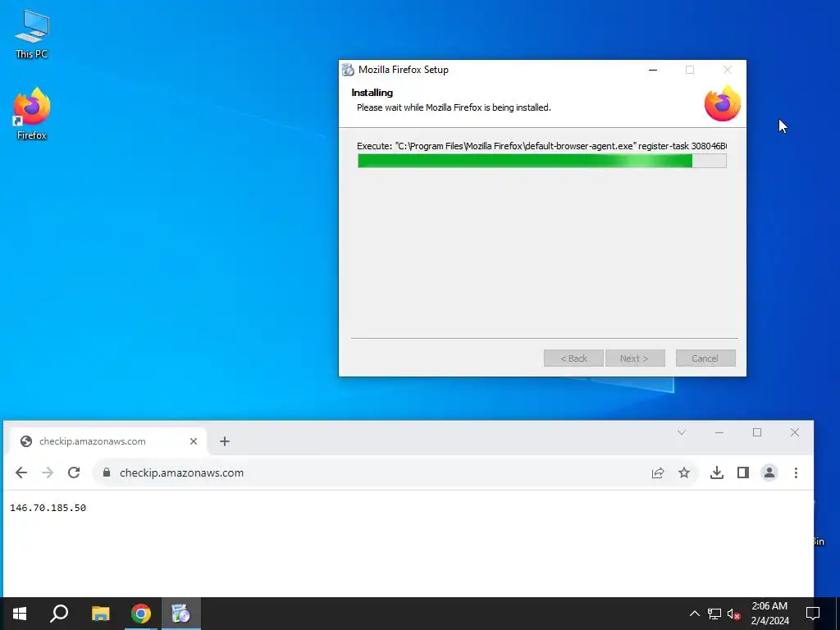Click the Next button in Firefox Setup
Image resolution: width=840 pixels, height=630 pixels.
[x=635, y=358]
